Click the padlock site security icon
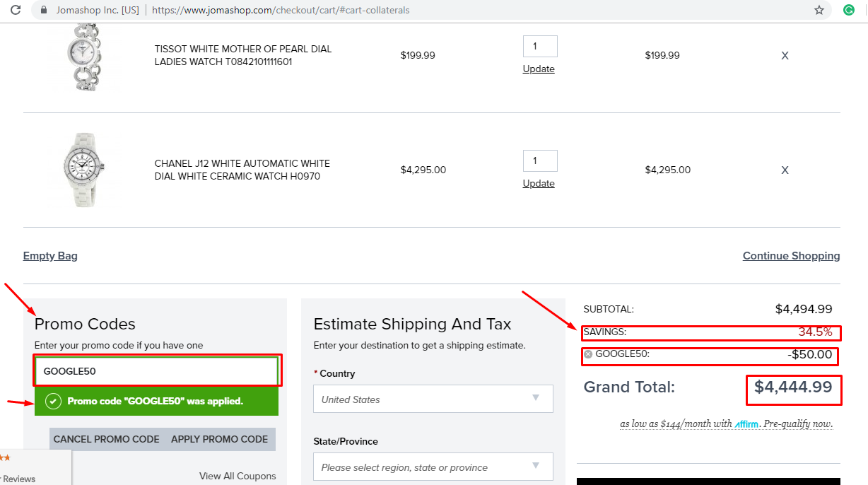868x485 pixels. pyautogui.click(x=44, y=10)
